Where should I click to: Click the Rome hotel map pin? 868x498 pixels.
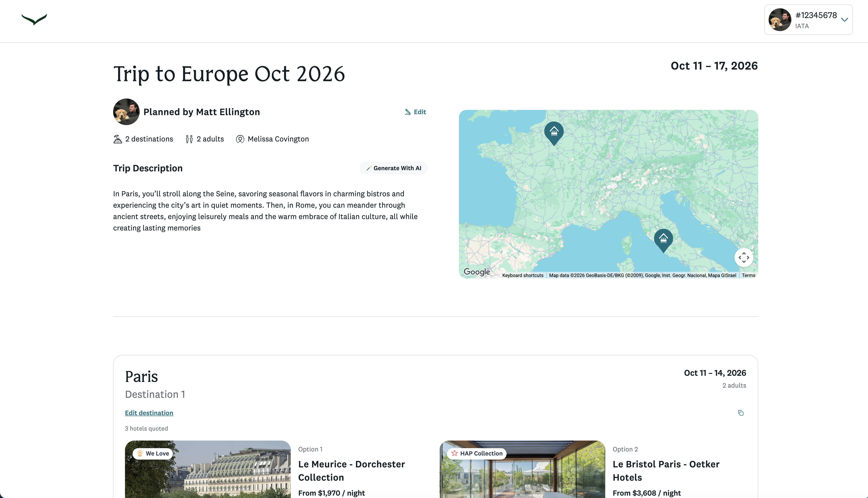663,240
